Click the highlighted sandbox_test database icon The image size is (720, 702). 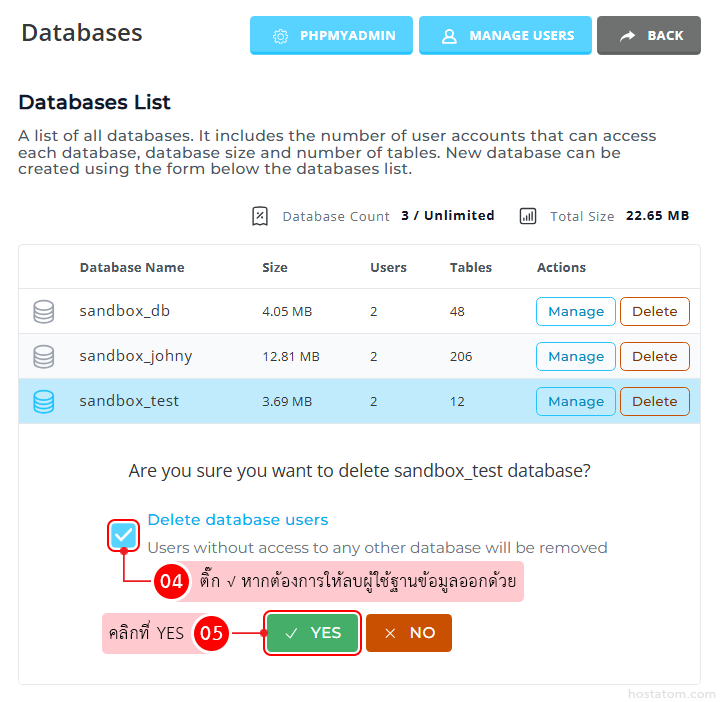(44, 402)
